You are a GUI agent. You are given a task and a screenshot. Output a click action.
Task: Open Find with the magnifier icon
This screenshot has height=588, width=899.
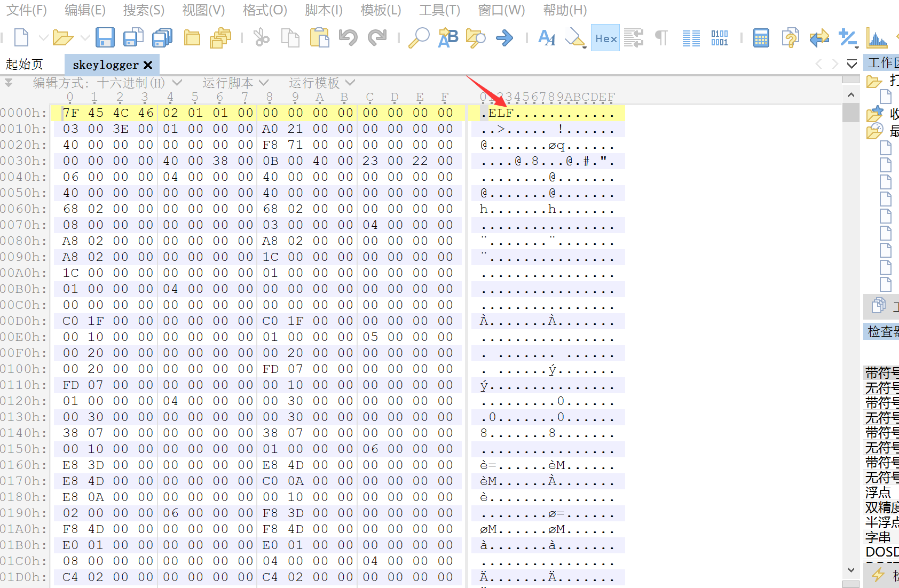point(419,38)
